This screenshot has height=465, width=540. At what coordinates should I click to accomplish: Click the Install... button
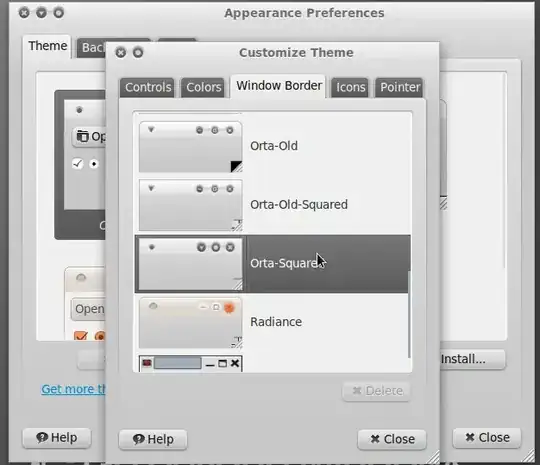472,360
